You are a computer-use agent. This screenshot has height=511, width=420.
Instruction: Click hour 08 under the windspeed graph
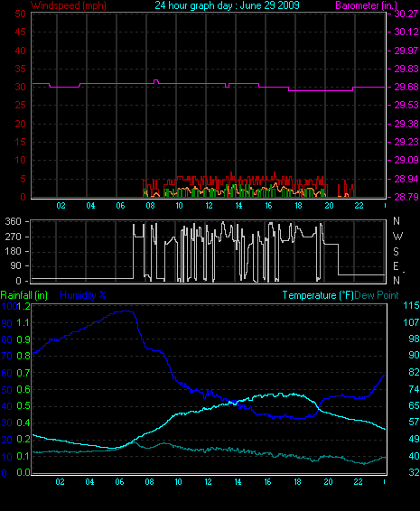pos(150,206)
